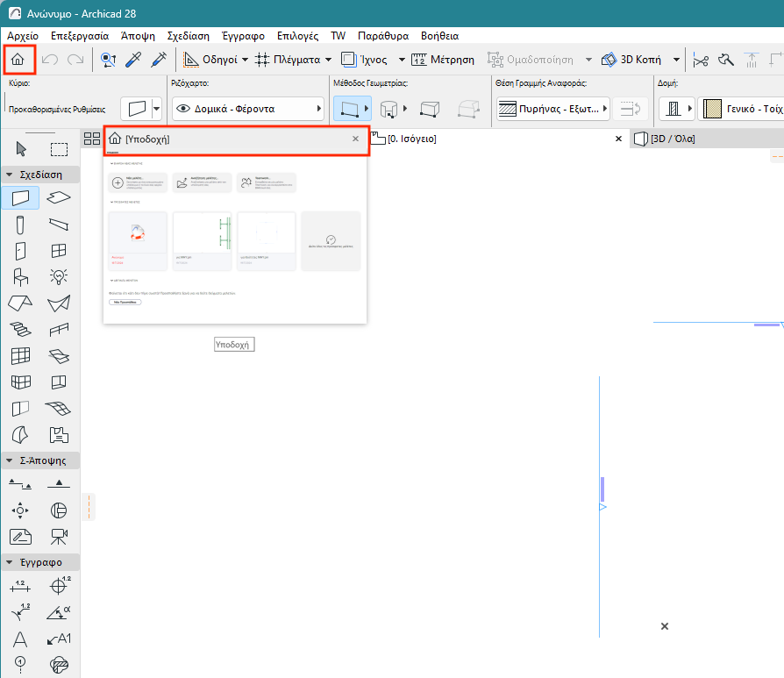Viewport: 784px width, 678px height.
Task: Toggle the Οδηγοί guides button
Action: (210, 60)
